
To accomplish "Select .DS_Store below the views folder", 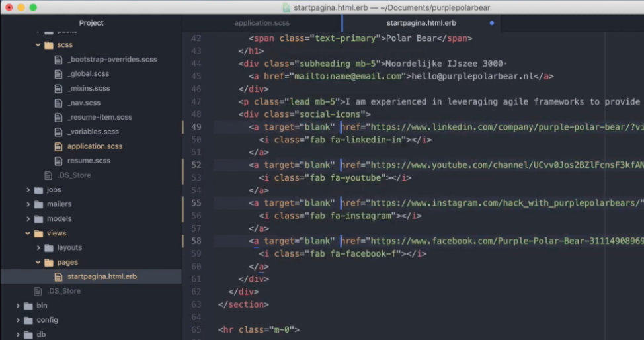I will (63, 291).
